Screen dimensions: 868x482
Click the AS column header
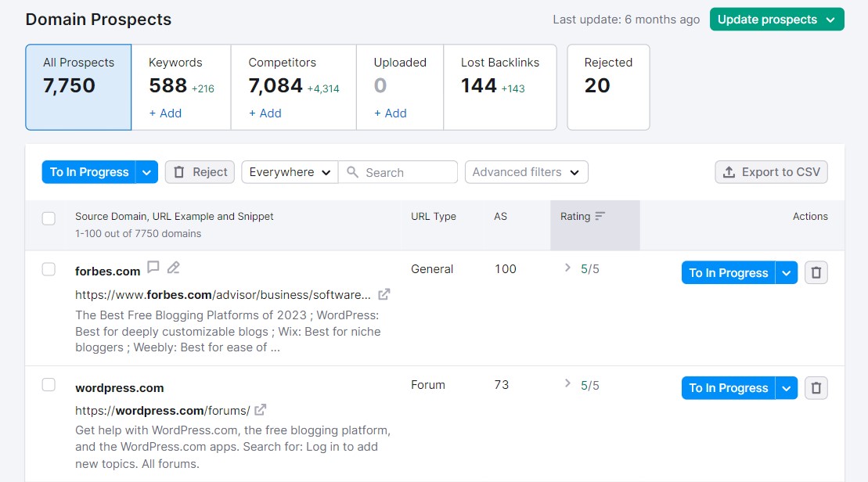(500, 217)
